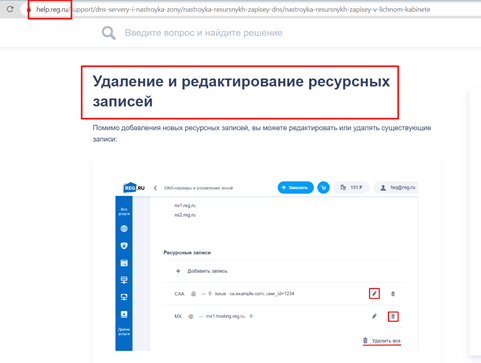This screenshot has width=481, height=363.
Task: Click the "Удалить все" link
Action: [x=386, y=341]
